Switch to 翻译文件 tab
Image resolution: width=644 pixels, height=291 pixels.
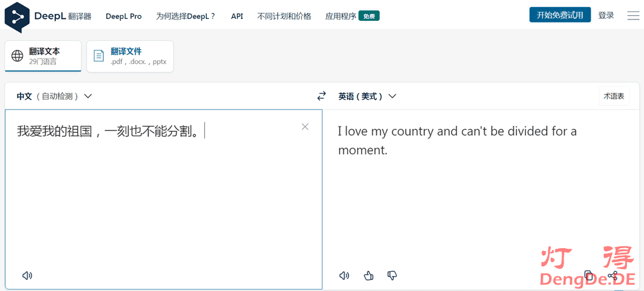coord(130,56)
